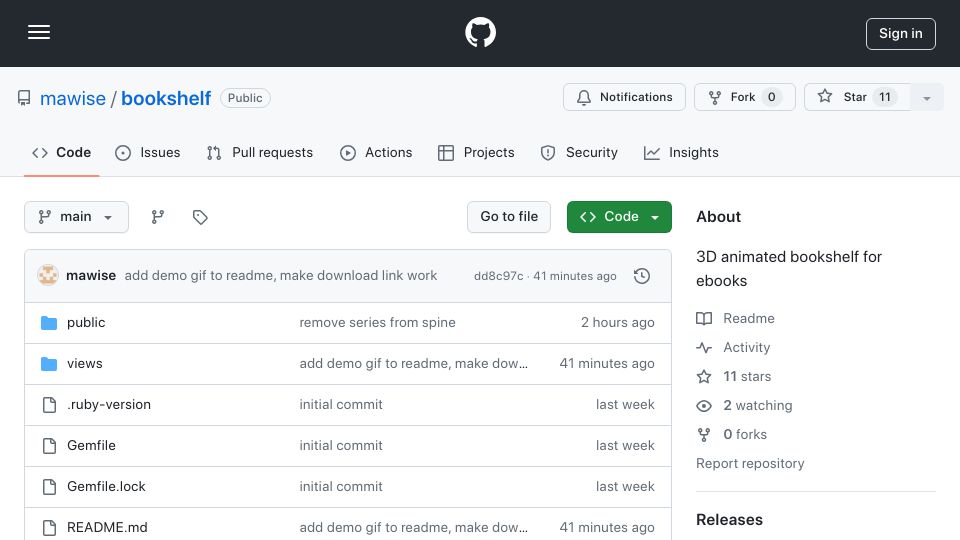Image resolution: width=960 pixels, height=540 pixels.
Task: Expand the main branch selector
Action: click(x=77, y=217)
